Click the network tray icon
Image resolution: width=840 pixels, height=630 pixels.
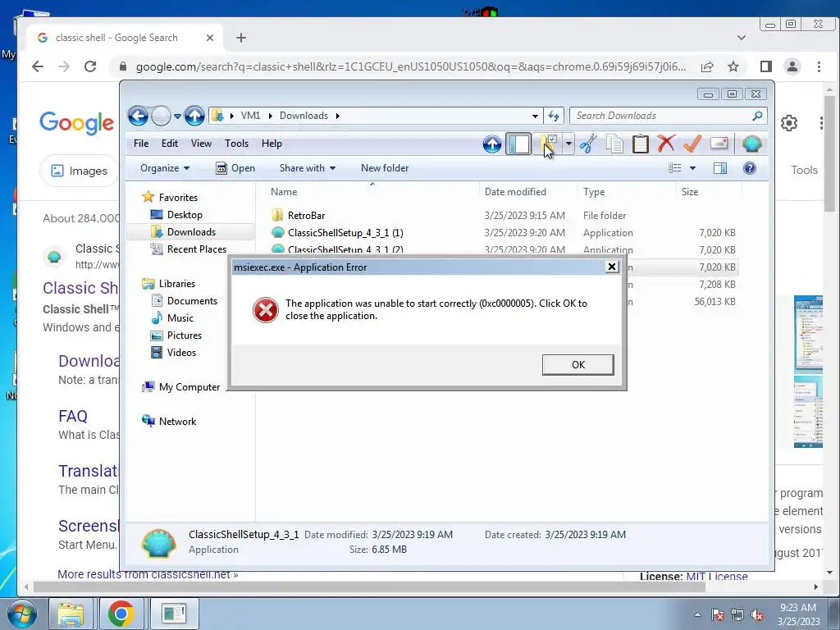coord(737,614)
